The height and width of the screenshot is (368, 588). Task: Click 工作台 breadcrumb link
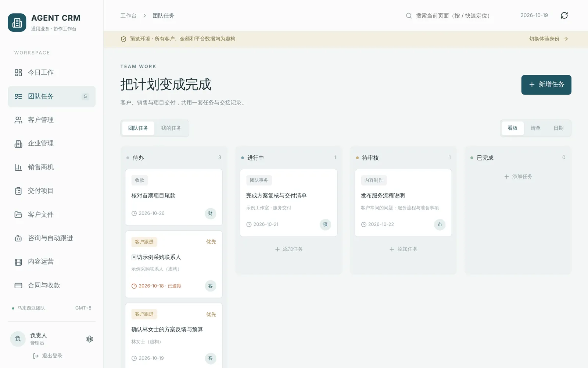[128, 15]
